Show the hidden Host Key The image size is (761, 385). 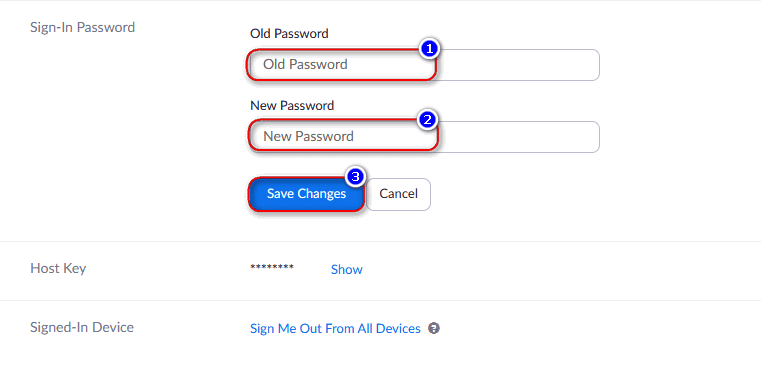tap(347, 269)
